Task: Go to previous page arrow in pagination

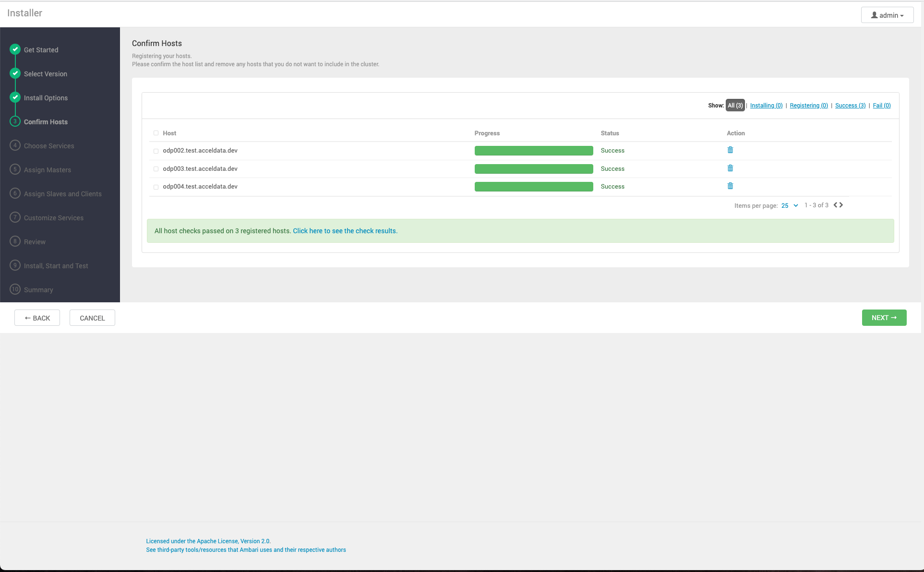Action: pos(836,205)
